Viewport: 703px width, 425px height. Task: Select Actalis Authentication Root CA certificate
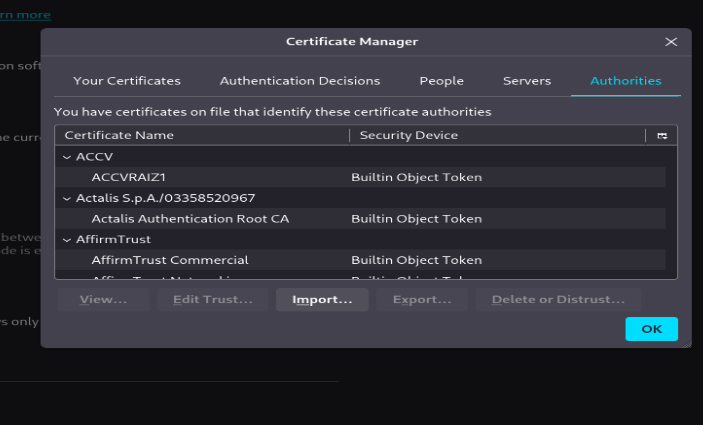[x=189, y=219]
